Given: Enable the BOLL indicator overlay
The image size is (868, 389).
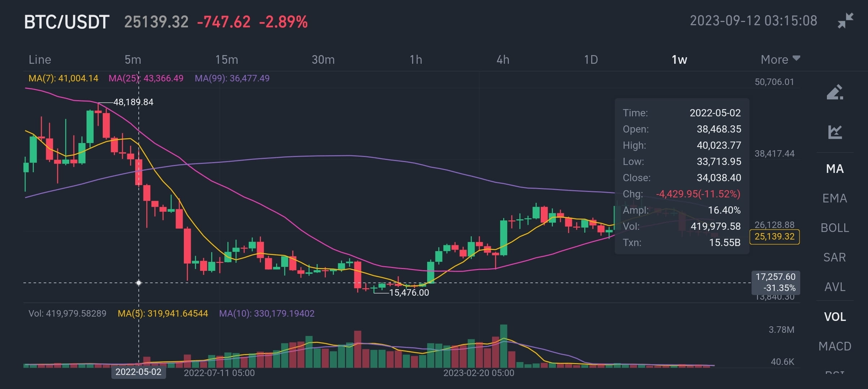Looking at the screenshot, I should click(x=834, y=228).
